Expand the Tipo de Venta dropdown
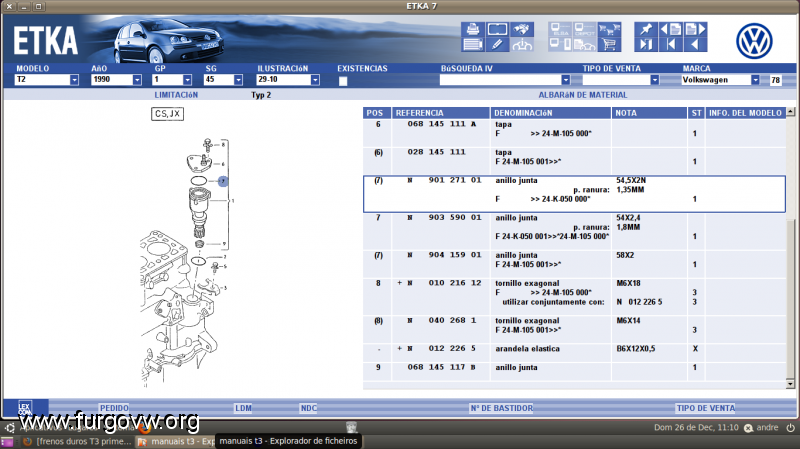The image size is (800, 449). 655,80
